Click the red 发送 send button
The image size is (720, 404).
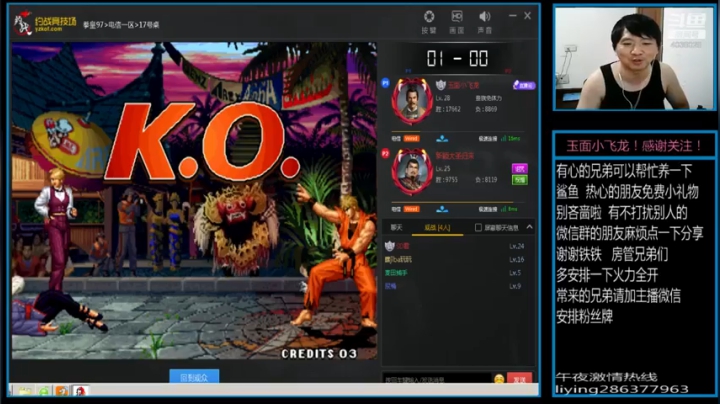tap(519, 379)
